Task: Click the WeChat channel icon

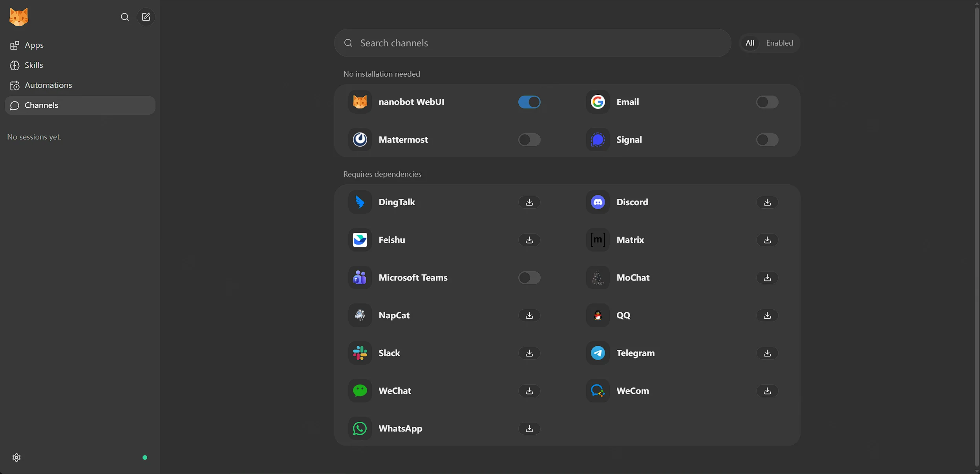Action: pos(360,391)
